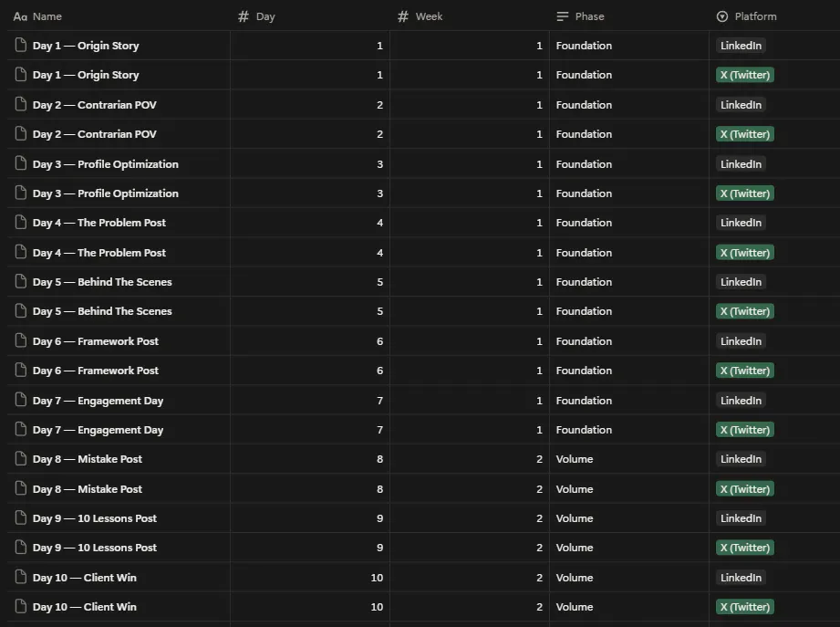This screenshot has height=627, width=840.
Task: Click the text-lines icon beside Phase header
Action: click(562, 16)
